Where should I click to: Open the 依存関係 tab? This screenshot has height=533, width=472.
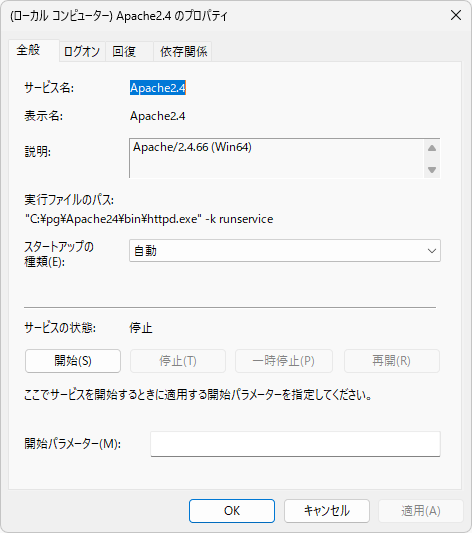183,52
